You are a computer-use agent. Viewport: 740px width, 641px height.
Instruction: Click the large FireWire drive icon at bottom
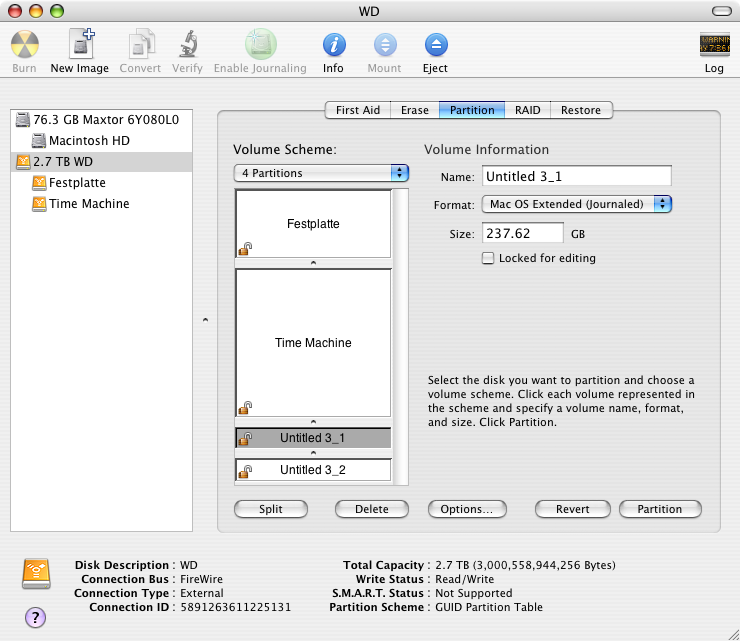[36, 574]
